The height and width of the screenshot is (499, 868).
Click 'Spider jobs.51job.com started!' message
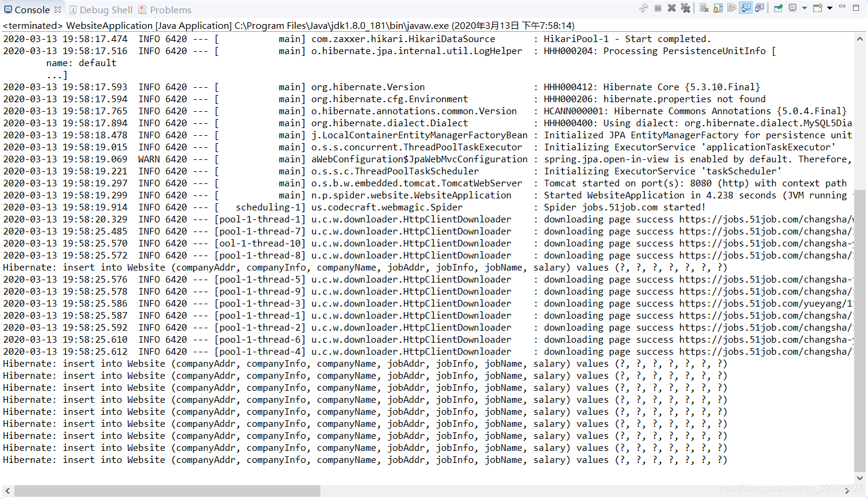(625, 207)
